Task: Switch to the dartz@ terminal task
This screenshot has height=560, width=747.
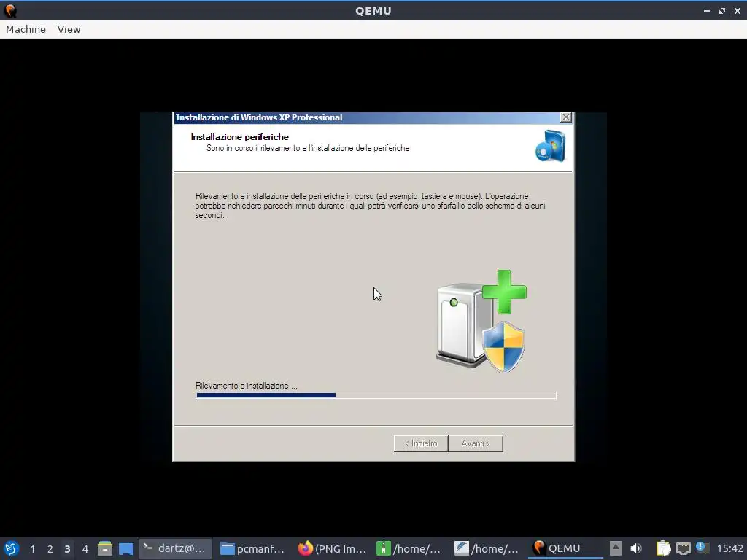Action: click(174, 548)
